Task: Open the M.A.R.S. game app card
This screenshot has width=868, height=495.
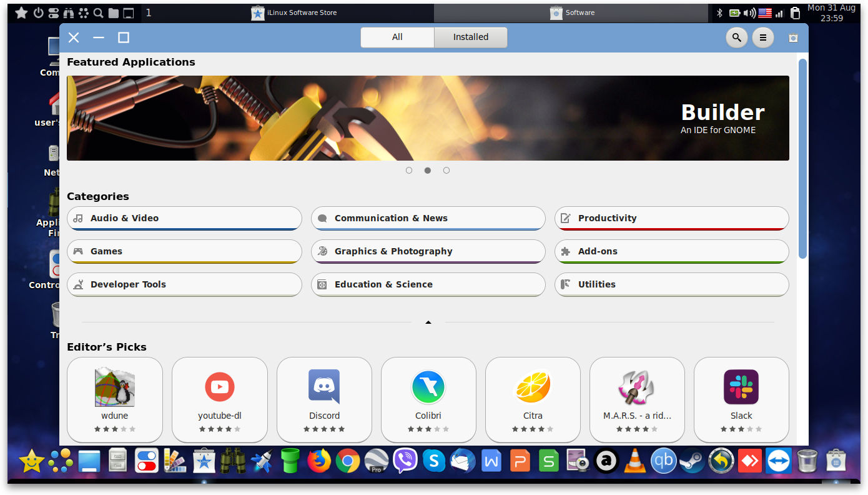Action: click(x=637, y=400)
